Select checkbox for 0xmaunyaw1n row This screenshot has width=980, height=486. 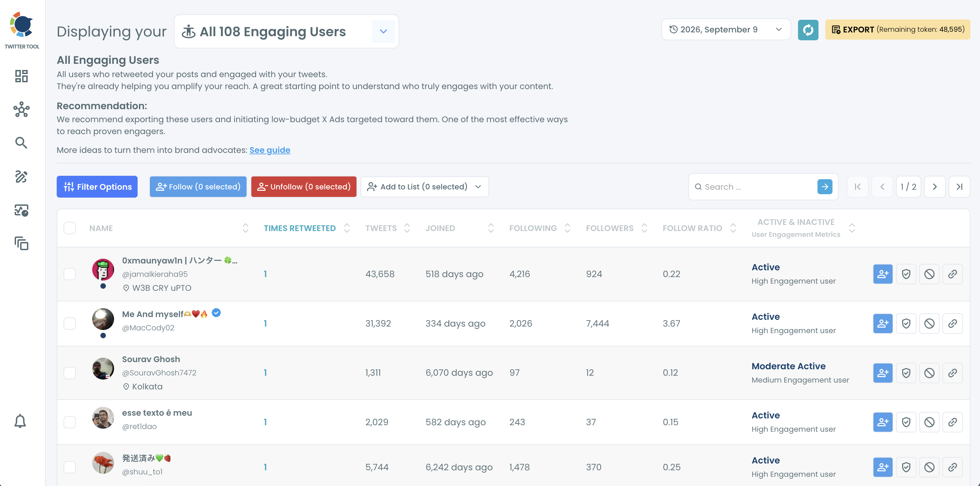[70, 274]
